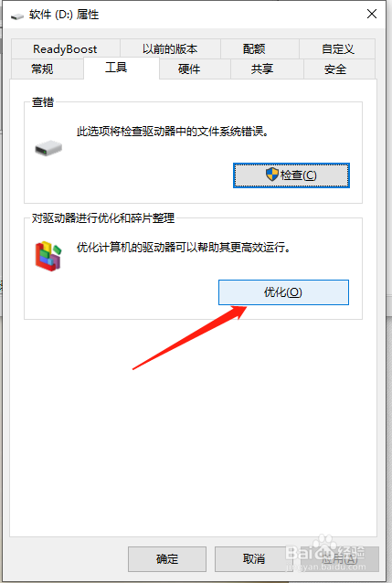Close the 软件 (D:) 属性 dialog
Screen dimensions: 392x583
pyautogui.click(x=372, y=14)
